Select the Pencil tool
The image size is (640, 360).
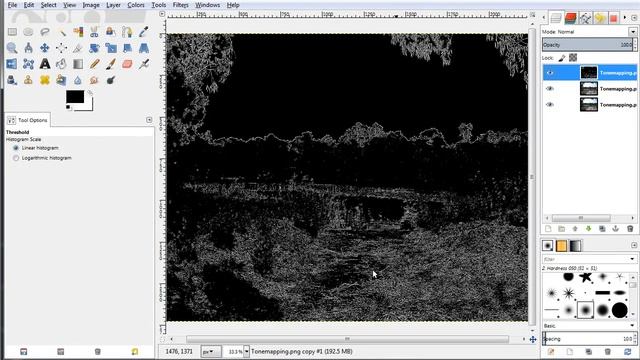[x=94, y=64]
